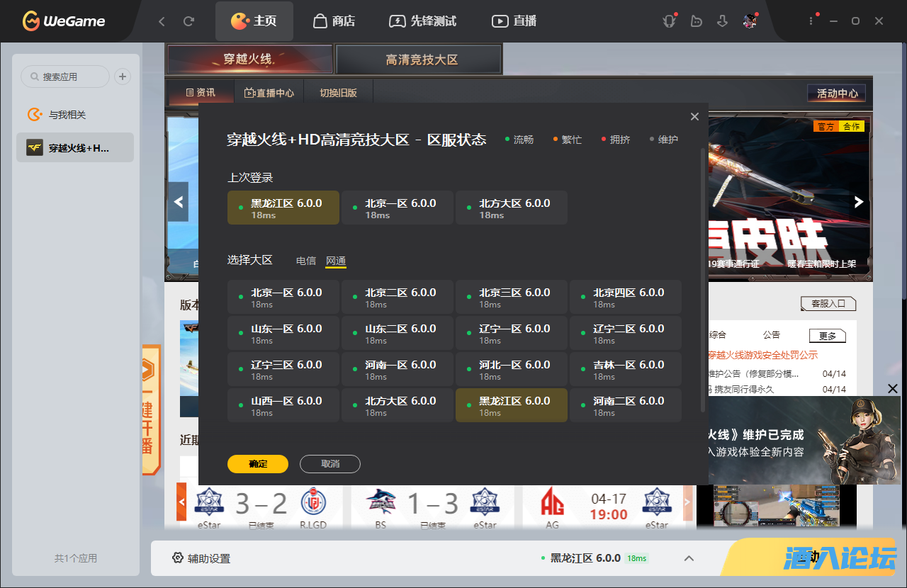Click the 搜索应用 search field
The width and height of the screenshot is (907, 588).
[x=65, y=77]
